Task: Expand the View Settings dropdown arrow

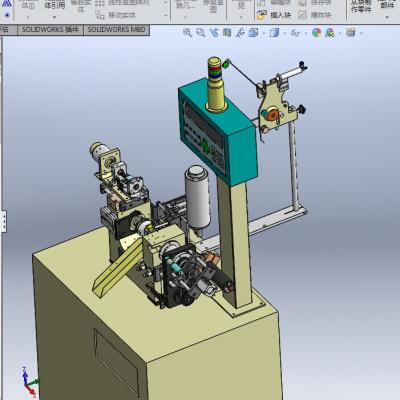Action: [x=361, y=33]
